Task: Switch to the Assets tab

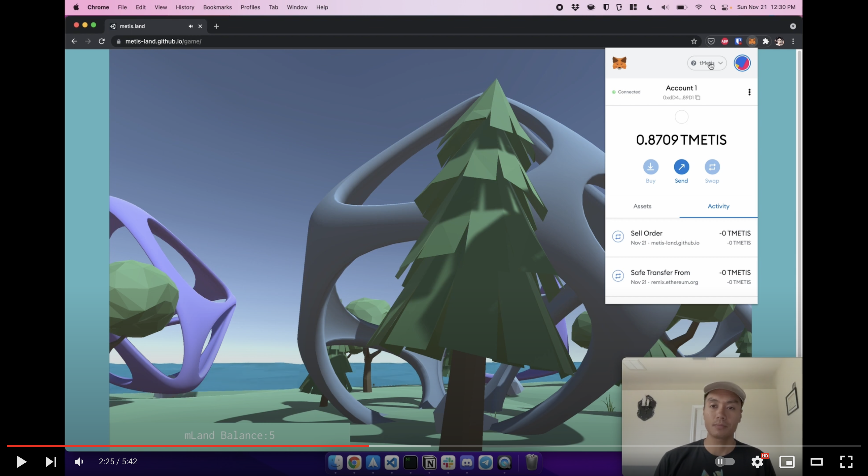Action: click(642, 206)
